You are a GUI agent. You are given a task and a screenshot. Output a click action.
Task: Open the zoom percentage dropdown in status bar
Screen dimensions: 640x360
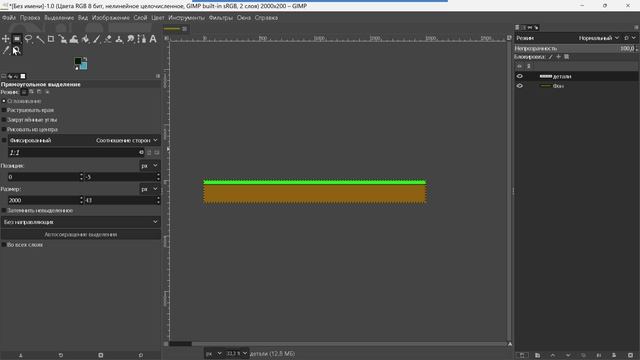[x=236, y=353]
